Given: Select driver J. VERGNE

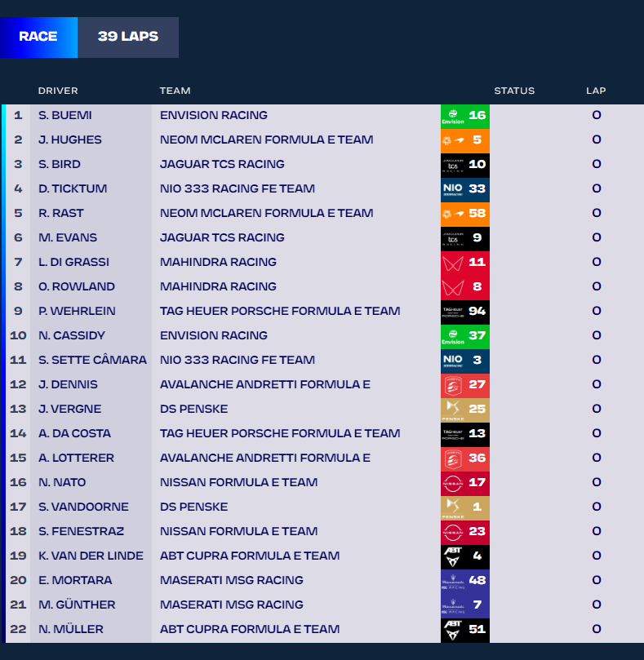Looking at the screenshot, I should tap(70, 409).
